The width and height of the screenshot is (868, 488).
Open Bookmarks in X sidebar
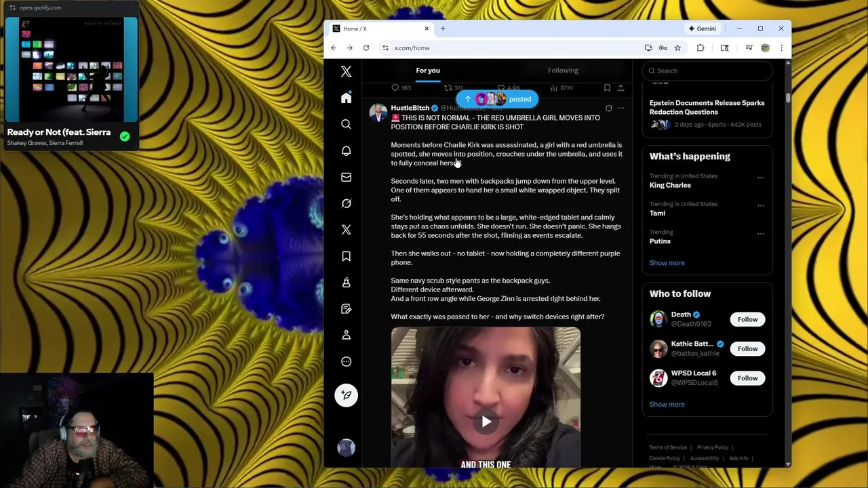[x=346, y=256]
